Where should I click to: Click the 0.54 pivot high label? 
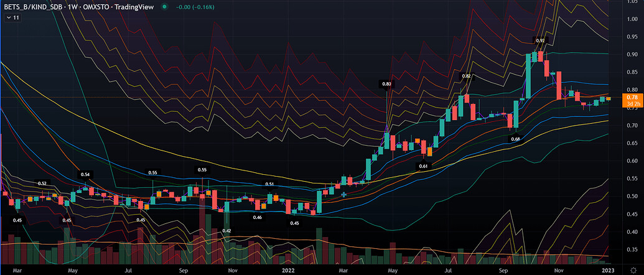click(85, 175)
